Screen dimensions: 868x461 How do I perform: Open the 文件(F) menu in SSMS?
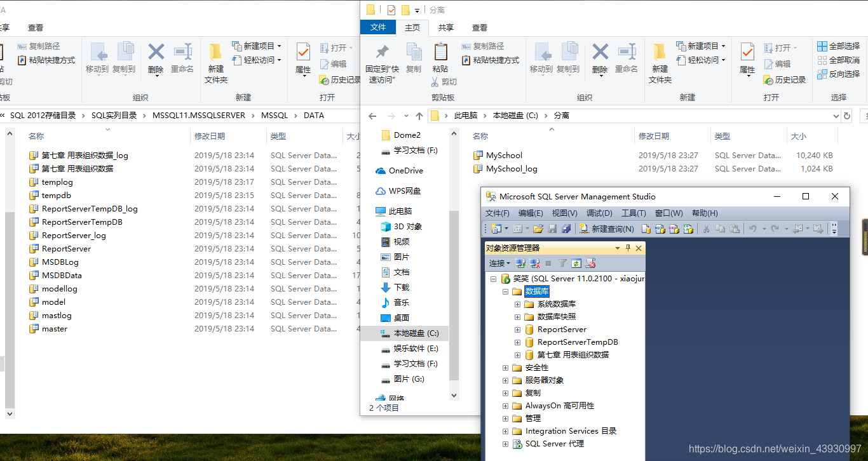[x=498, y=213]
